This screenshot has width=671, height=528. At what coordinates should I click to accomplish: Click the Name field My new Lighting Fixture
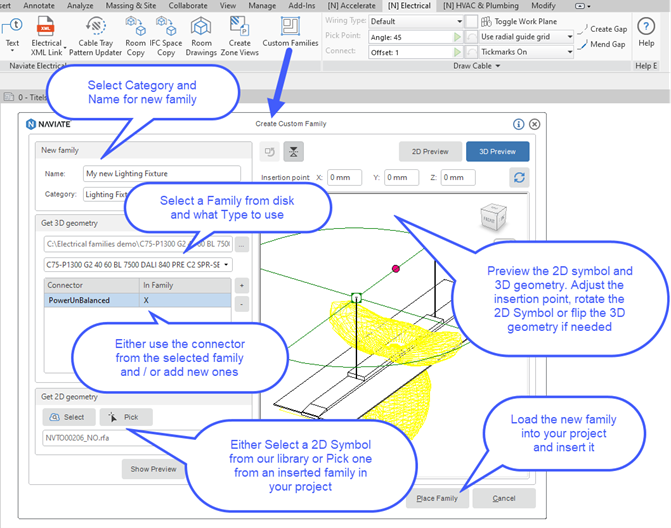pos(161,173)
